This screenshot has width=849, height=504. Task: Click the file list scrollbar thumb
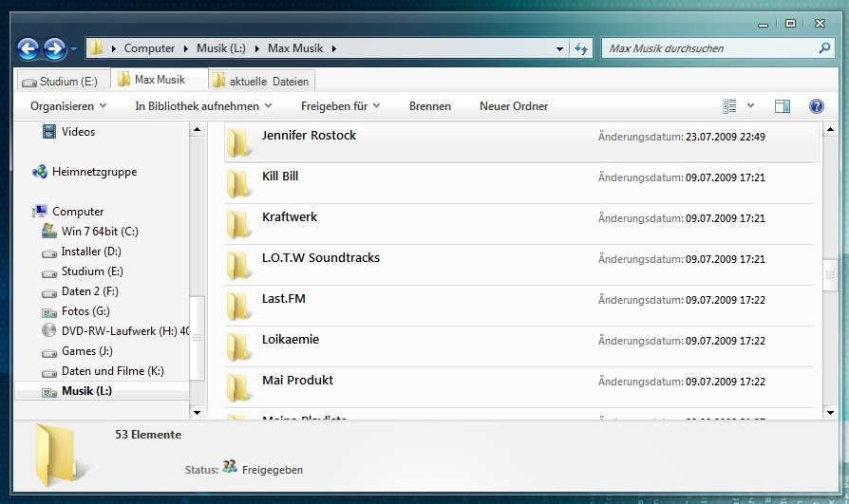point(830,275)
